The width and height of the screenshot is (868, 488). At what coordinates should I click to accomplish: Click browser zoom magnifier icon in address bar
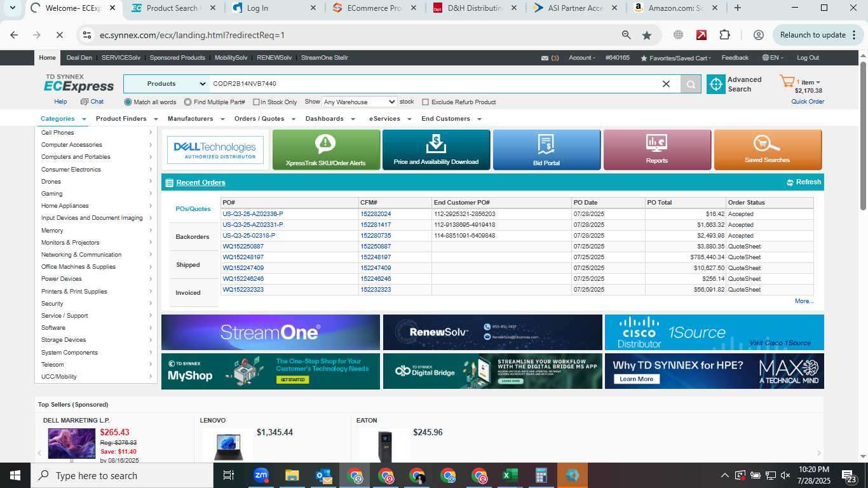627,35
